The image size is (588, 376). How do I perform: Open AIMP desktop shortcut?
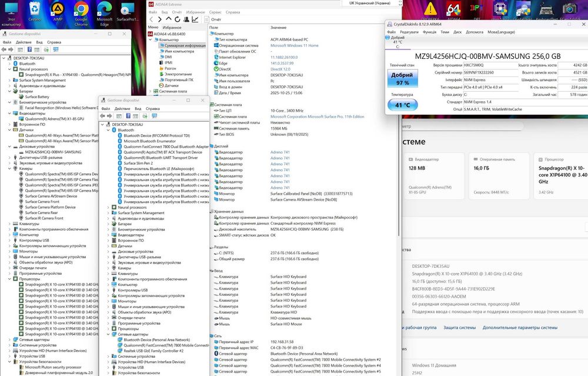(58, 12)
